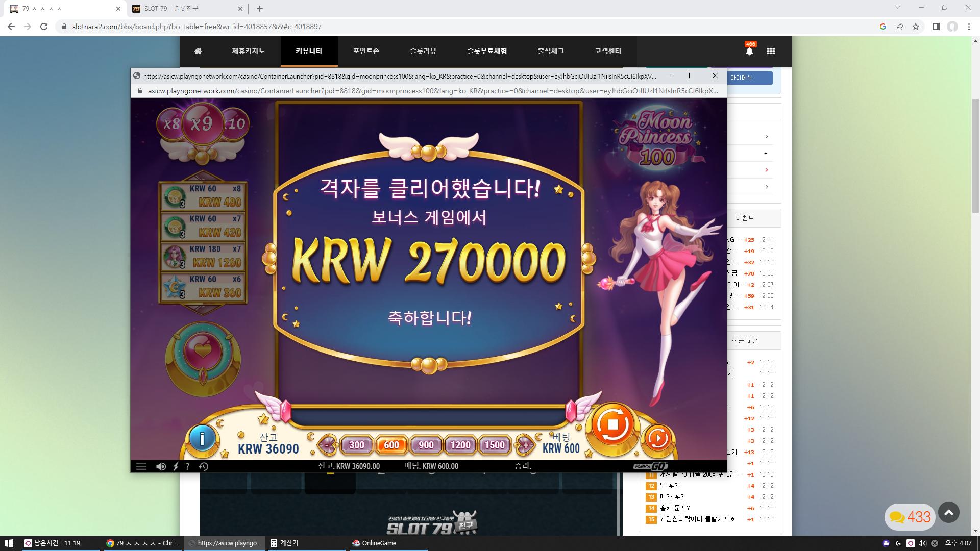Screen dimensions: 980x551
Task: Open the game hamburger menu
Action: pos(141,466)
